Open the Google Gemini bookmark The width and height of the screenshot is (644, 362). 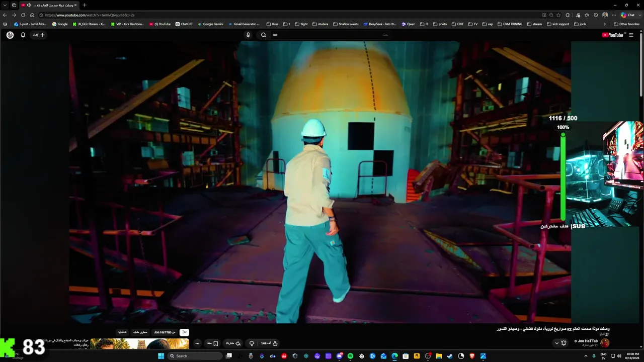point(210,24)
